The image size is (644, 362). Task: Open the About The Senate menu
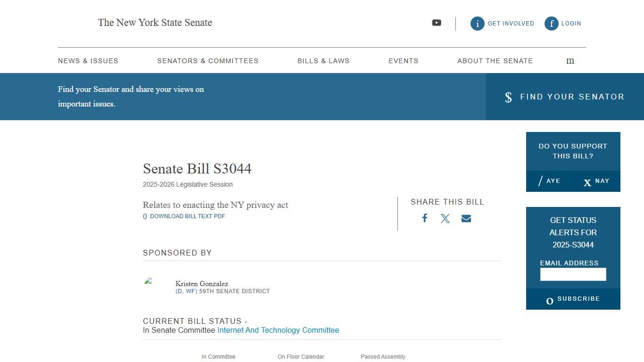(495, 60)
